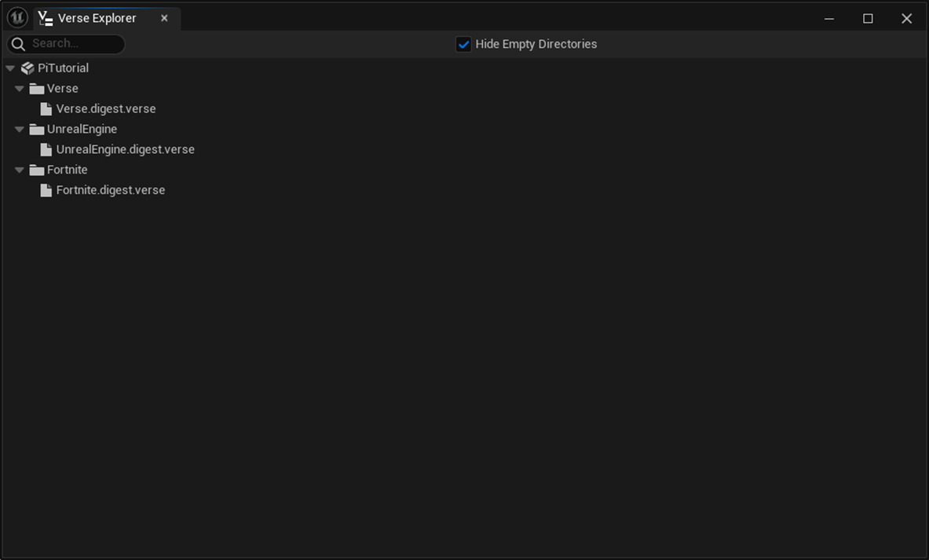Click the PiTutorial project package icon

(27, 68)
